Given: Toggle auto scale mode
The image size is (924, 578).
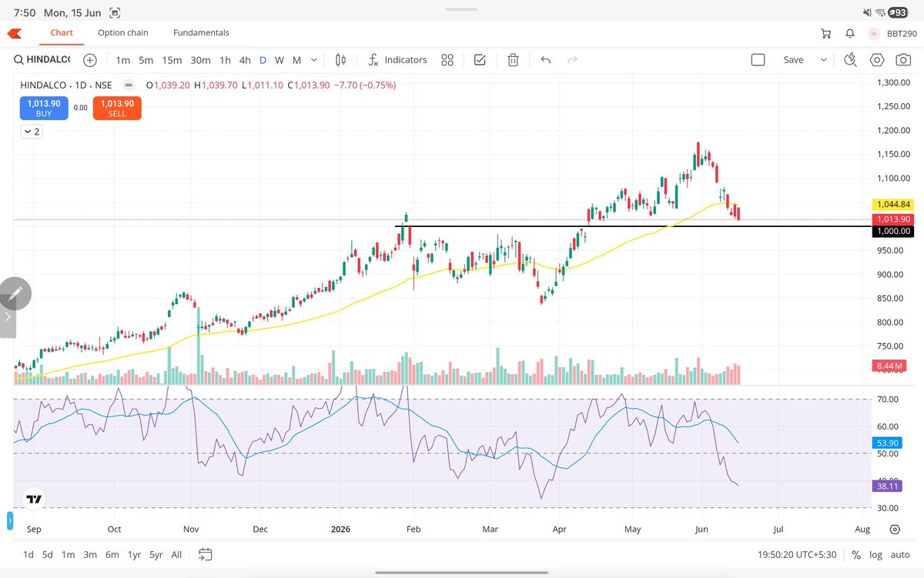Looking at the screenshot, I should click(900, 554).
